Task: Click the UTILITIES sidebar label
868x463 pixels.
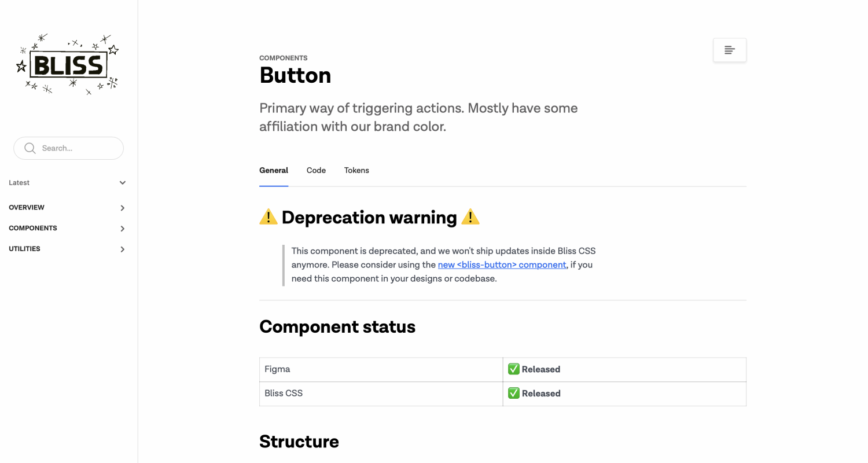Action: point(24,249)
